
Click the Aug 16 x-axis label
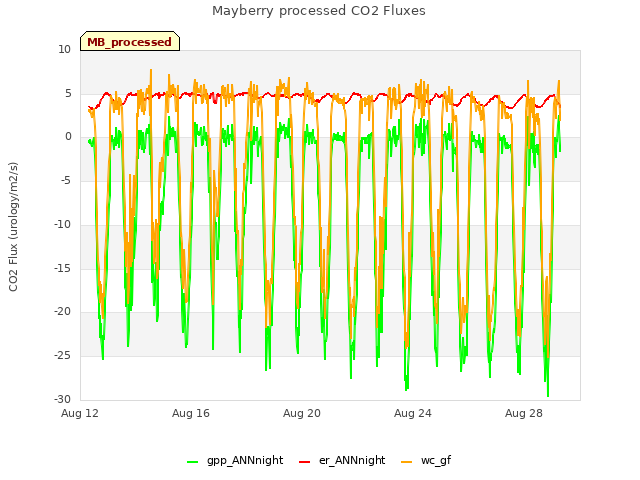(191, 413)
